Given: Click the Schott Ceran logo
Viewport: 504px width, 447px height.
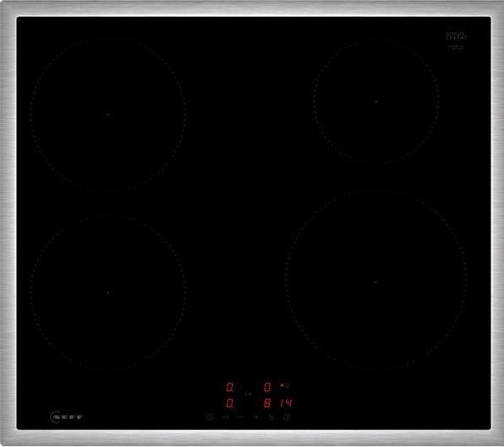Looking at the screenshot, I should tap(456, 35).
